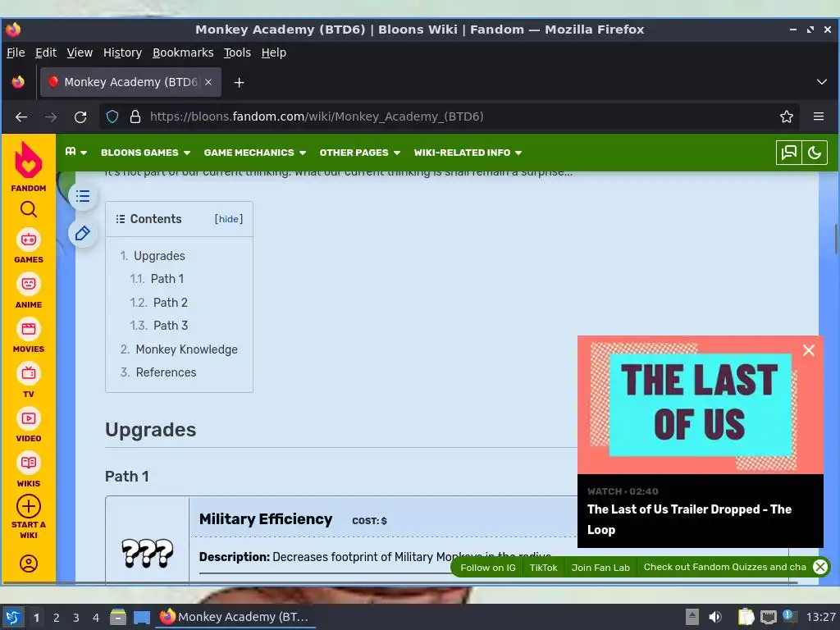840x630 pixels.
Task: Open the Anime section icon
Action: pos(29,284)
